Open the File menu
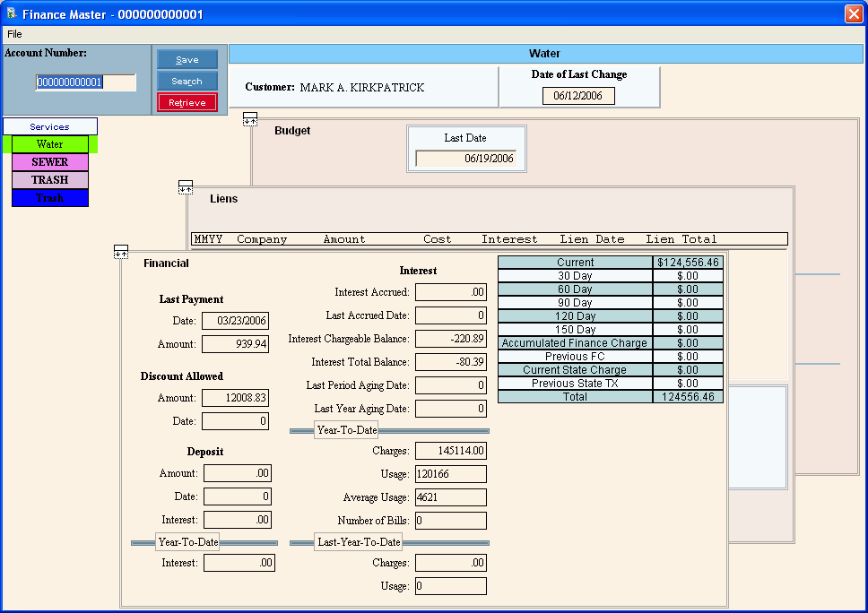This screenshot has width=868, height=613. pos(14,34)
